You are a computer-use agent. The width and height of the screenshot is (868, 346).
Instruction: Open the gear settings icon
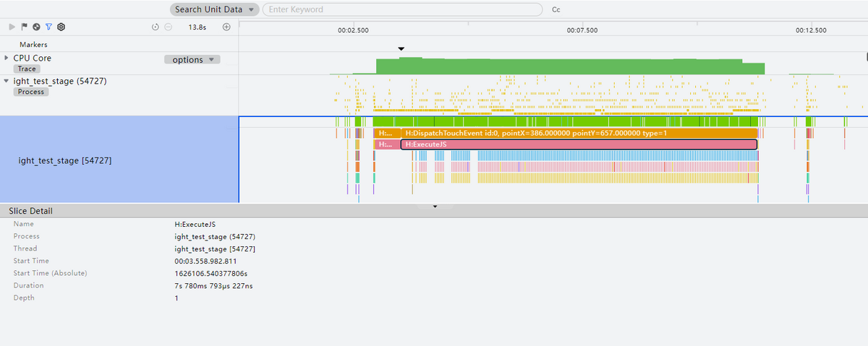point(61,27)
